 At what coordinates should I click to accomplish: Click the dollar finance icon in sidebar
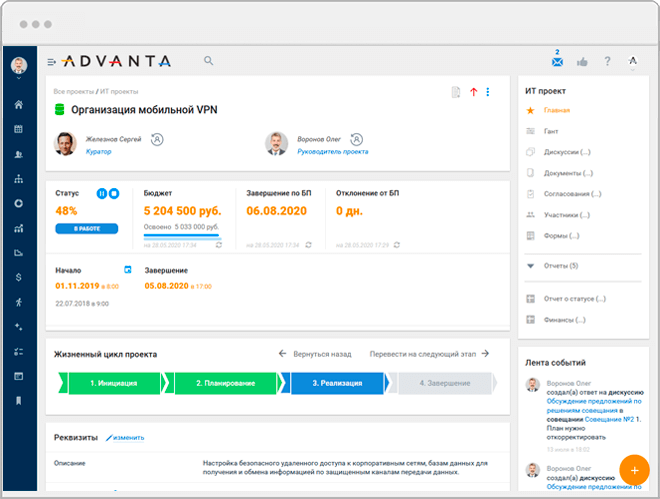(18, 277)
